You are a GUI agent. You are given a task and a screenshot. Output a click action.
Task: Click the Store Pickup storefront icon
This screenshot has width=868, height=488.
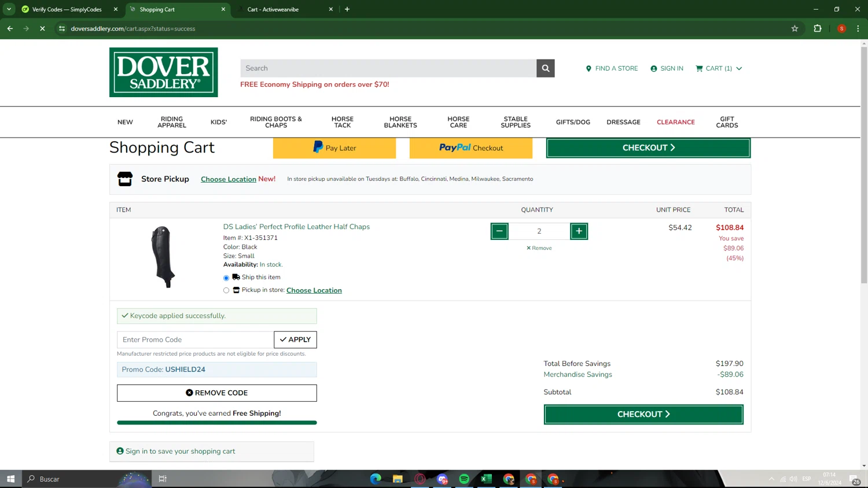click(x=125, y=179)
